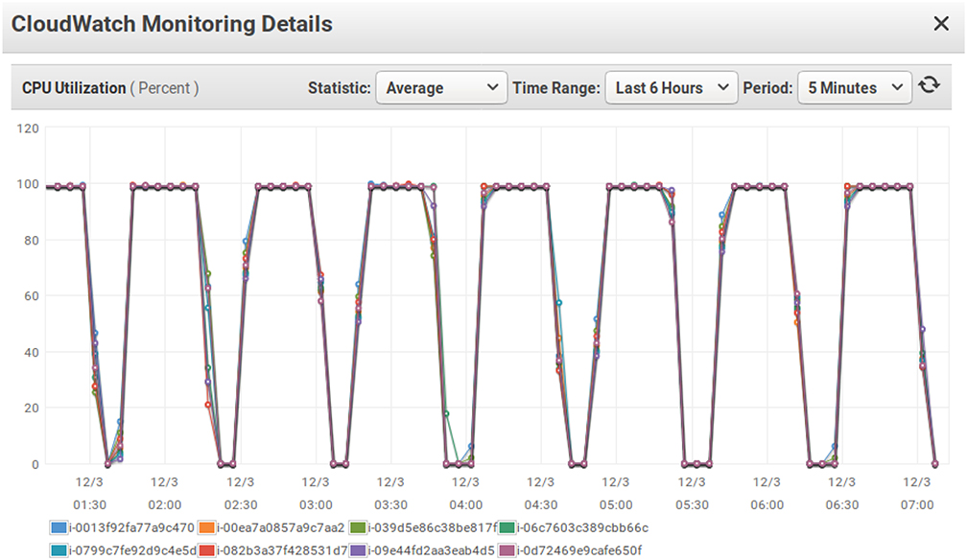Click the CloudWatch Monitoring Details title
Image resolution: width=967 pixels, height=560 pixels.
click(172, 24)
